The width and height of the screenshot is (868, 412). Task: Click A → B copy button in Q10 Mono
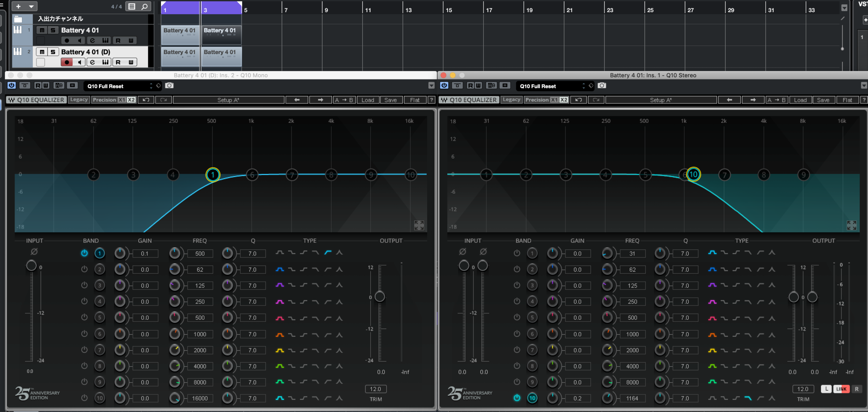tap(344, 100)
